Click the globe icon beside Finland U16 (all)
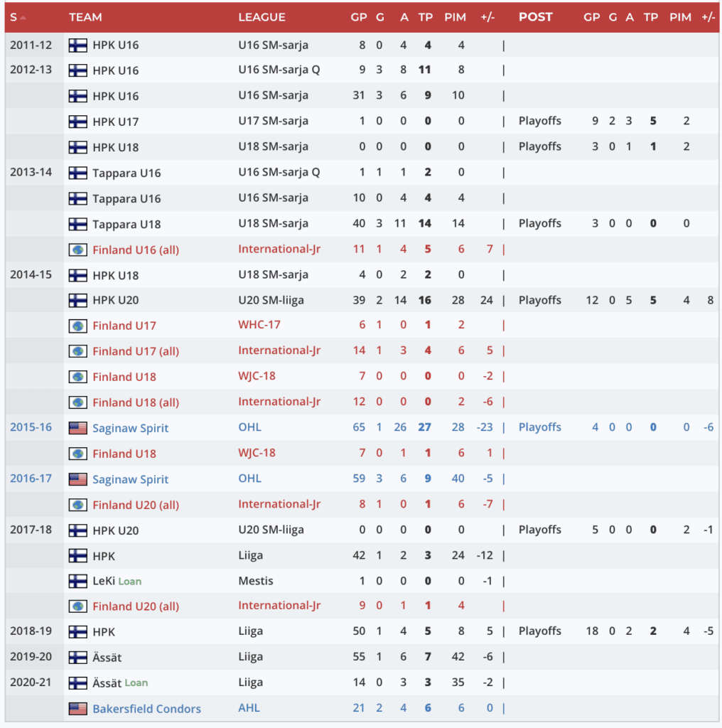 click(77, 250)
